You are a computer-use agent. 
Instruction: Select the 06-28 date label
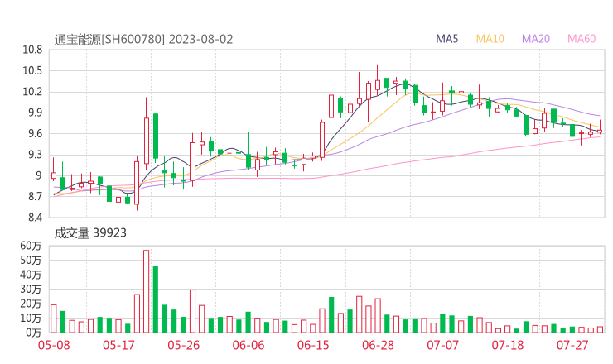pos(378,345)
